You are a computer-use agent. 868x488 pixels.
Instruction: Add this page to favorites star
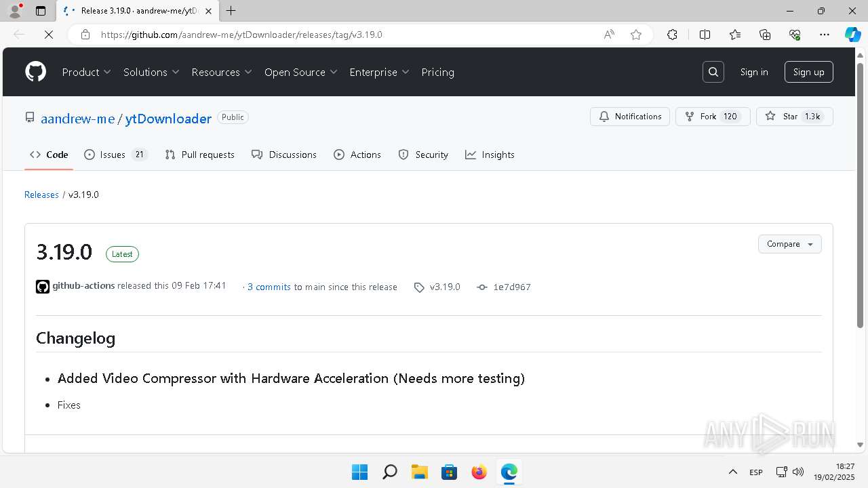pyautogui.click(x=636, y=35)
